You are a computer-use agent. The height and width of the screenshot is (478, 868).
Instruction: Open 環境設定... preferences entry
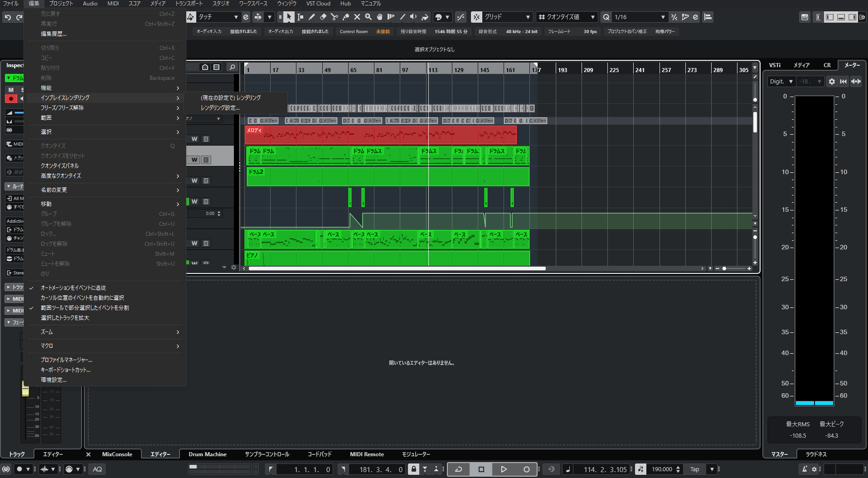coord(53,380)
